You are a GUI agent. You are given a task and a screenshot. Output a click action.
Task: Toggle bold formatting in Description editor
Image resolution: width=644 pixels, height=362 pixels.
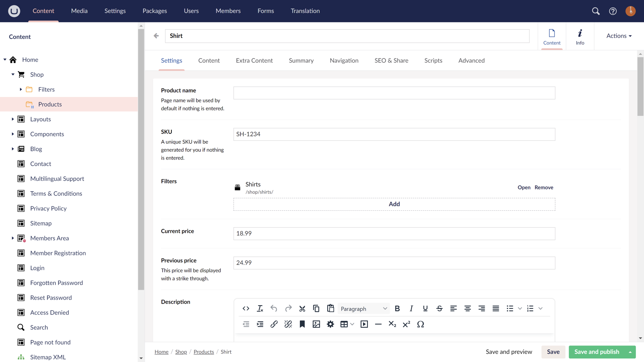pos(397,309)
